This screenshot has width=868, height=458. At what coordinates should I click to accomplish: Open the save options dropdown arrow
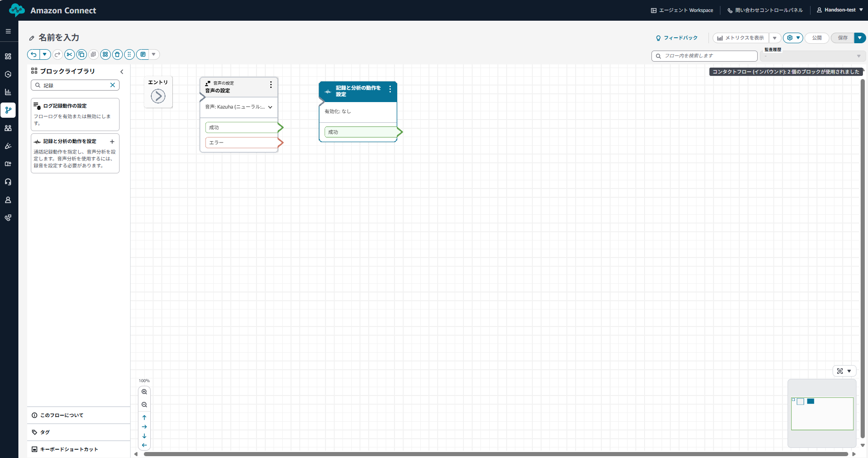(860, 38)
